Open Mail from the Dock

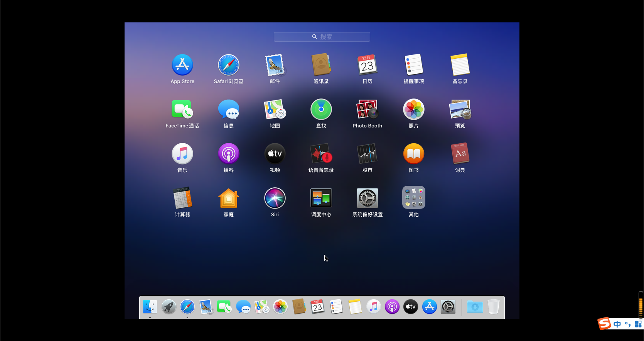click(206, 307)
